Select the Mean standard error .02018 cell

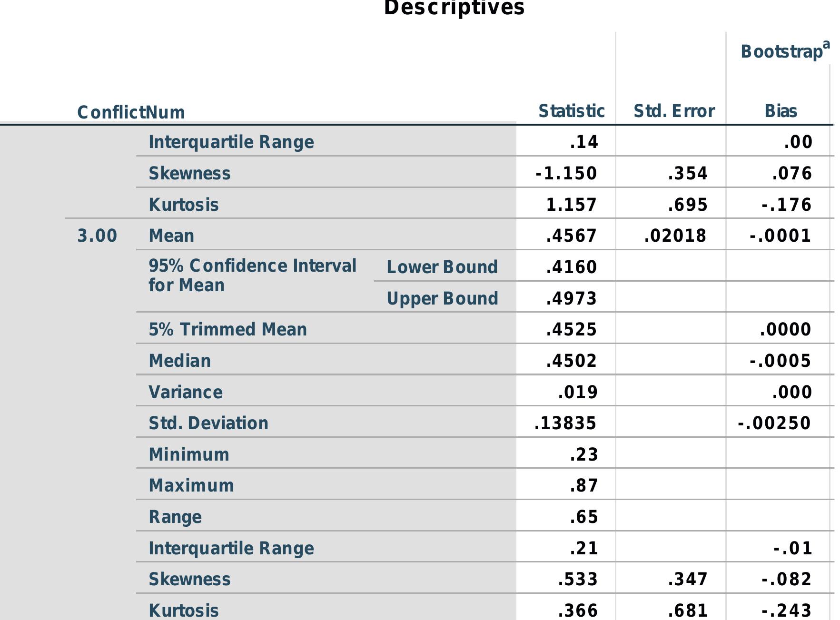coord(675,236)
